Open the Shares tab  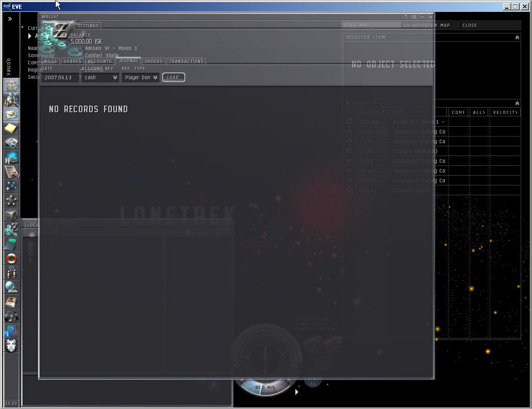click(x=72, y=61)
